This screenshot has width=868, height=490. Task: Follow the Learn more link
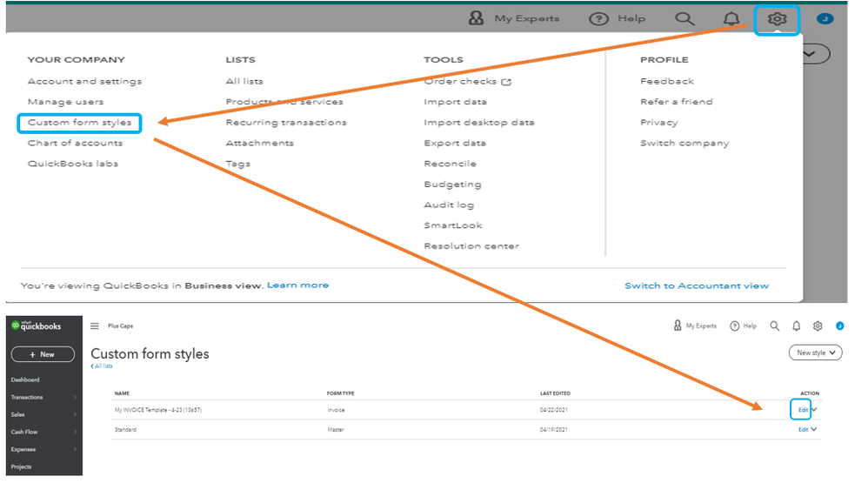297,285
